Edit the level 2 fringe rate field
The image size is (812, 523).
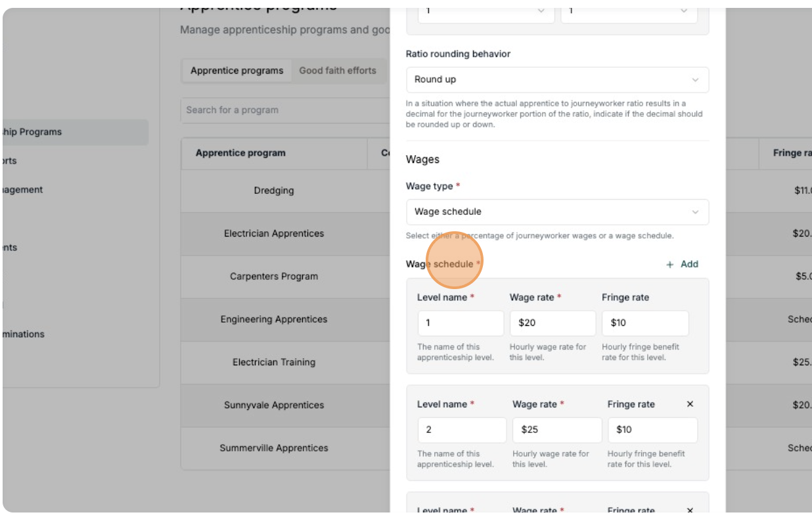[x=652, y=430]
